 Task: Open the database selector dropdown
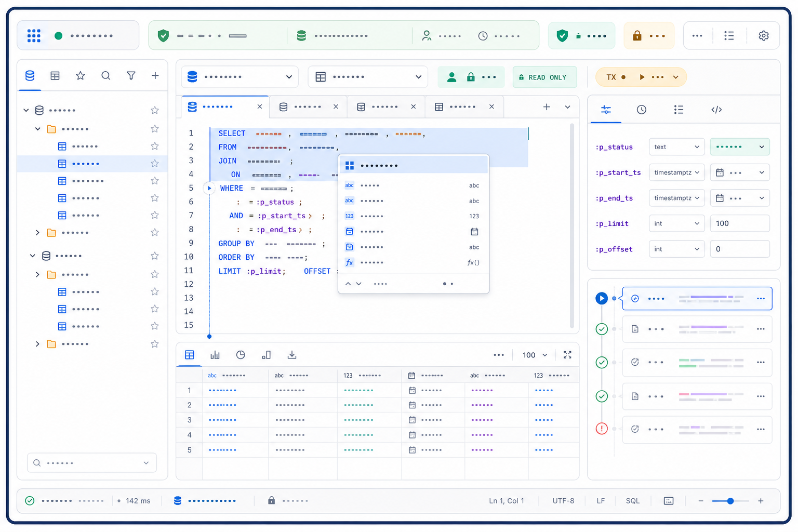point(240,77)
